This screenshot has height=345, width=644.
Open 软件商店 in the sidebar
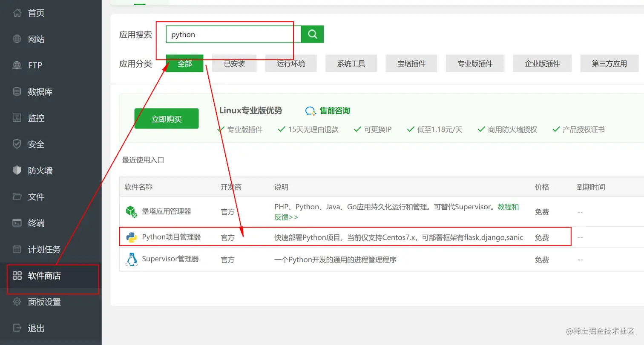(x=44, y=276)
